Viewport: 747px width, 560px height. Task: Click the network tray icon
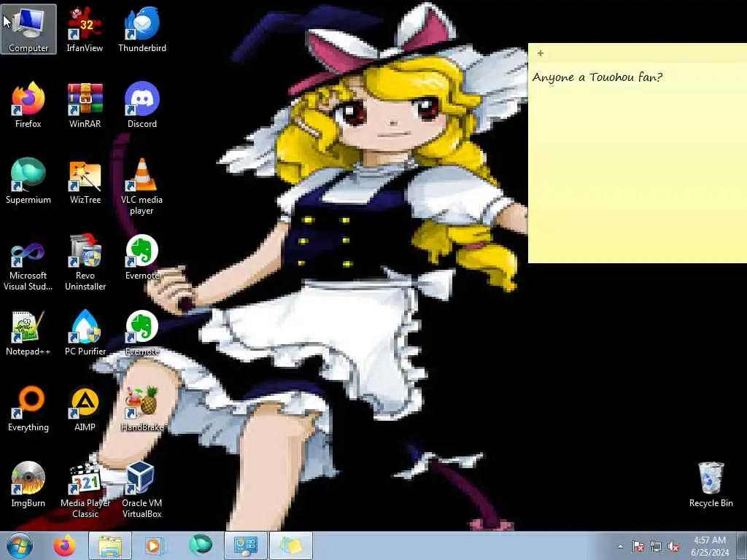pos(656,546)
